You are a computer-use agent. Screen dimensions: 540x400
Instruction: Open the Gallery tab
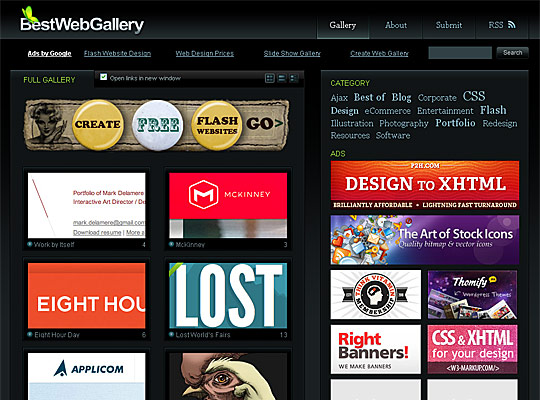[x=343, y=25]
